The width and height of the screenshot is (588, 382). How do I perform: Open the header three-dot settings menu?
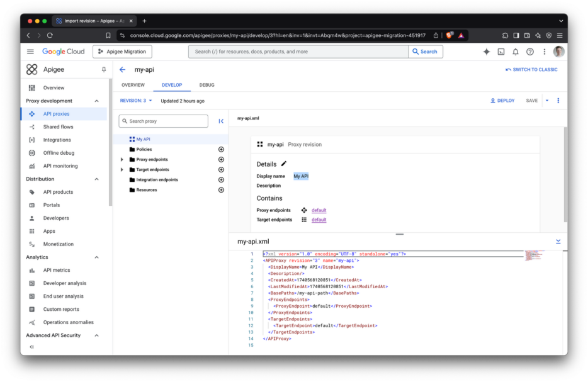(545, 52)
